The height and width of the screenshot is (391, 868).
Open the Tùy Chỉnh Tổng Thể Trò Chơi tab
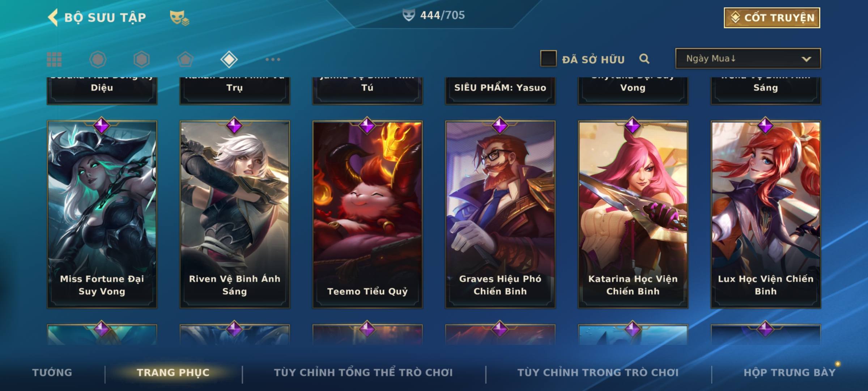pyautogui.click(x=363, y=373)
